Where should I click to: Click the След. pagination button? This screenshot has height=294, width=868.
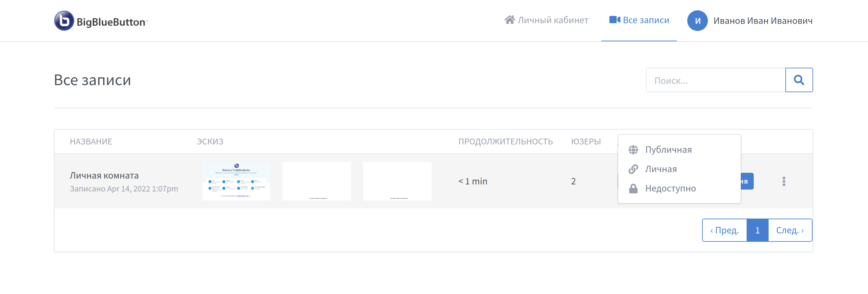tap(790, 230)
